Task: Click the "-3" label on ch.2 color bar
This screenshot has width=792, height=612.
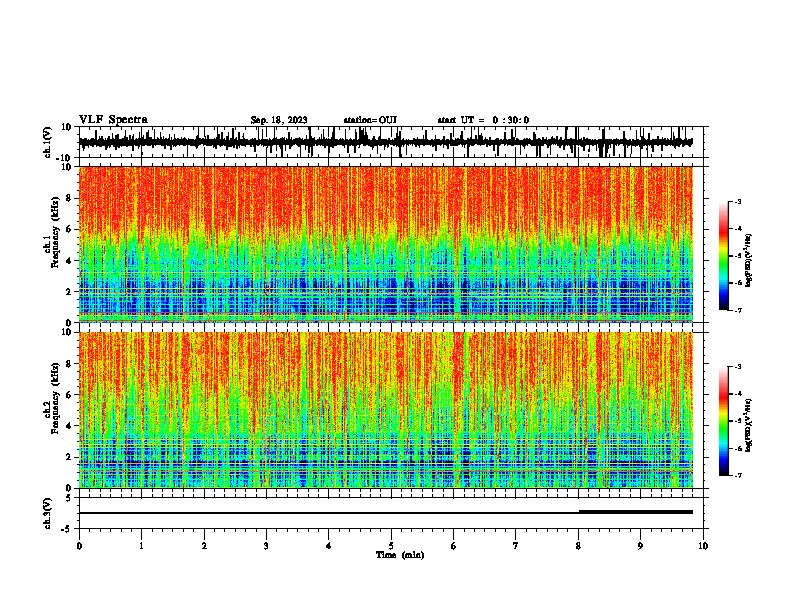Action: 738,367
